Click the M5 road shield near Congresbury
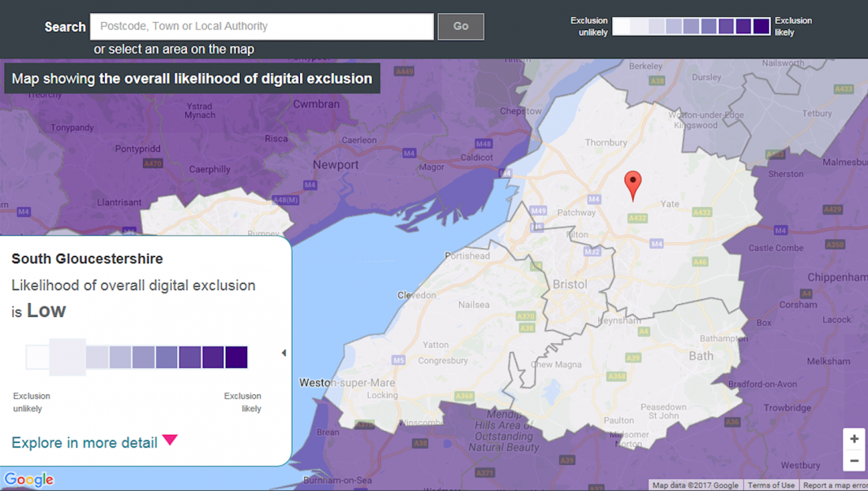 tap(398, 360)
